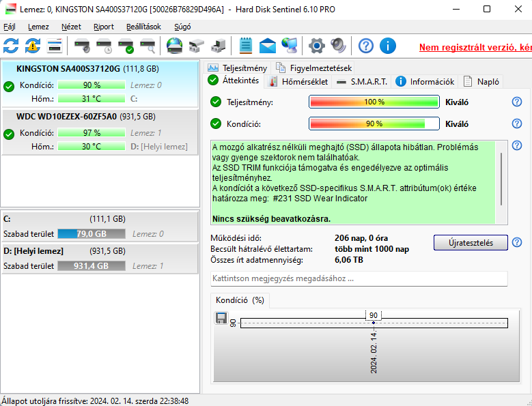Click the blue envelope e-mail icon
Screen dimensions: 532x406
coord(268,46)
